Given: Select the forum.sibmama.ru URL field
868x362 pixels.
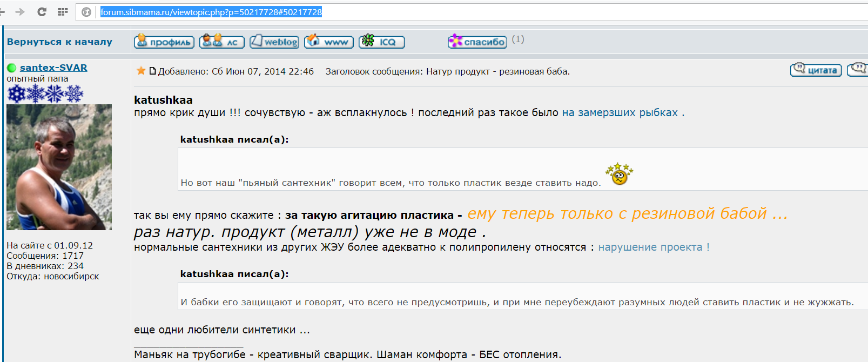Looking at the screenshot, I should coord(211,12).
